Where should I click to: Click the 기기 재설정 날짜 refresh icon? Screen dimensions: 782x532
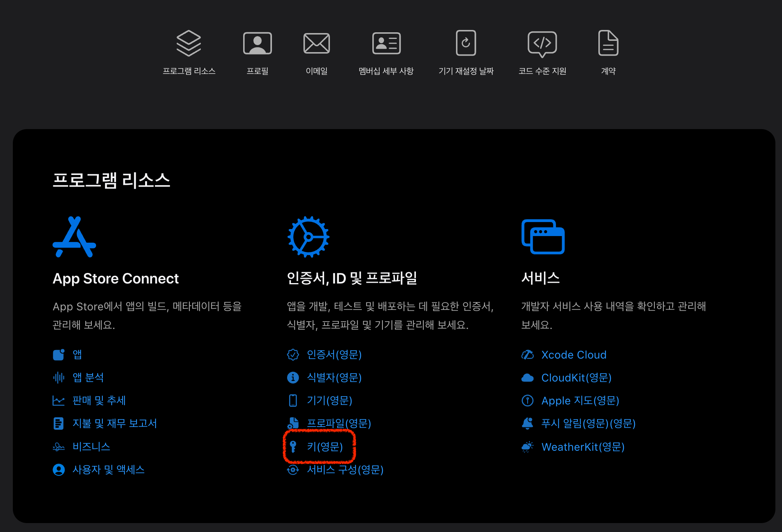466,43
